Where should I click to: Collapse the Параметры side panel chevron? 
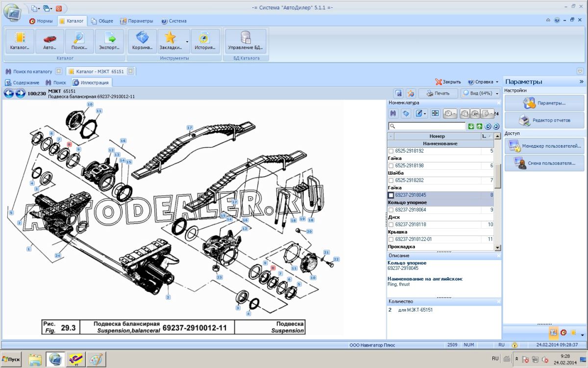pos(582,81)
